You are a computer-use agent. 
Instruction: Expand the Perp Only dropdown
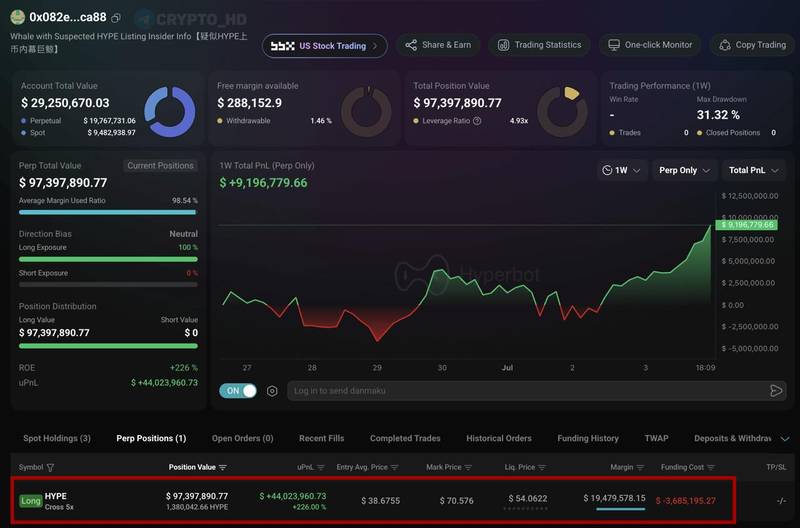click(x=684, y=170)
